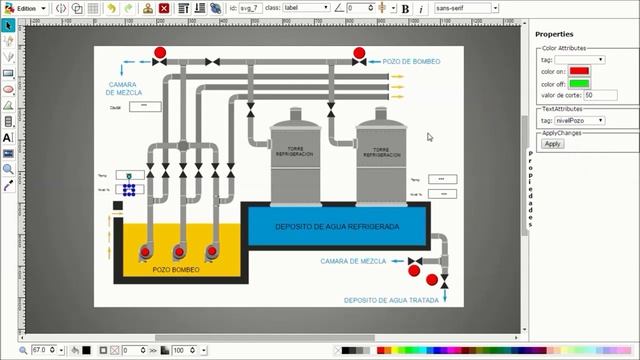Open the Edition main menu
The width and height of the screenshot is (640, 360).
(x=25, y=8)
